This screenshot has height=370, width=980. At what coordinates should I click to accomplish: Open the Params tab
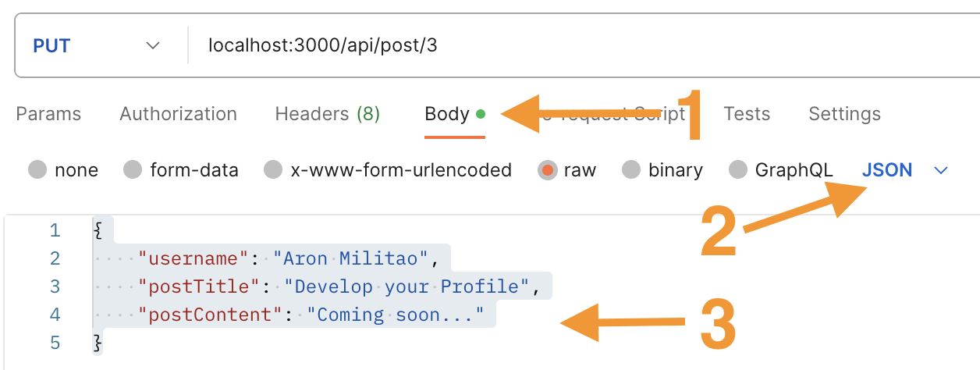(x=48, y=114)
